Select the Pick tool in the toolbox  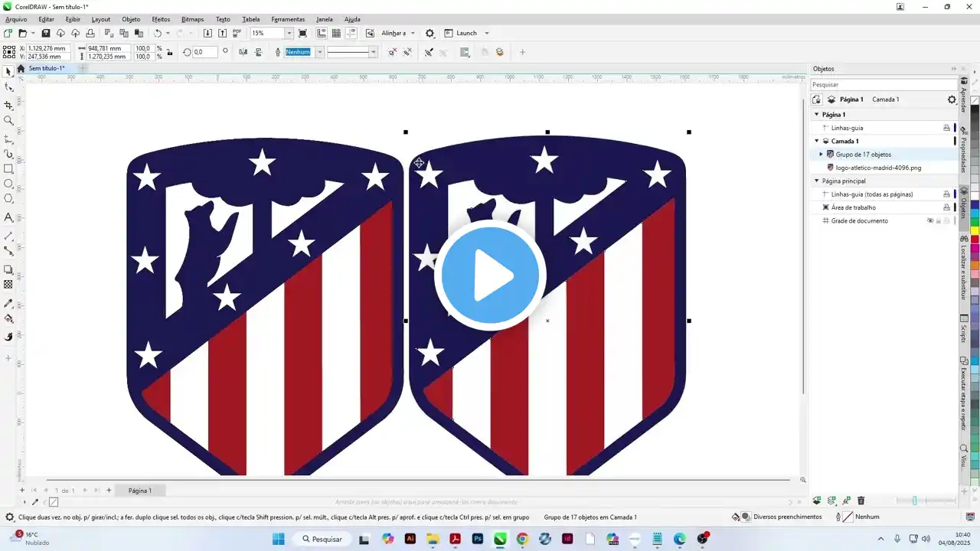tap(8, 71)
